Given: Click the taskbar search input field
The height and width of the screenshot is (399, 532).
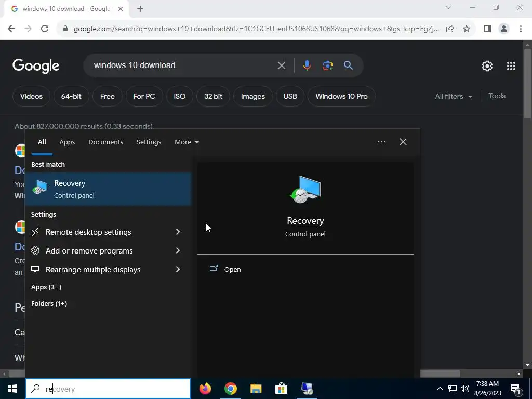Looking at the screenshot, I should tap(108, 389).
